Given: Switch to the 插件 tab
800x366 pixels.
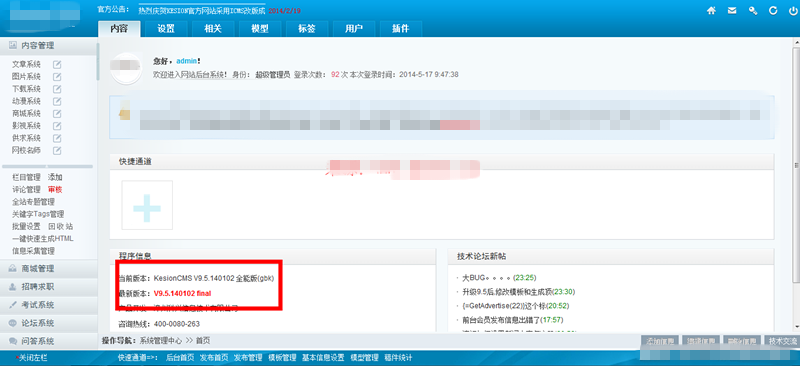Looking at the screenshot, I should 401,29.
